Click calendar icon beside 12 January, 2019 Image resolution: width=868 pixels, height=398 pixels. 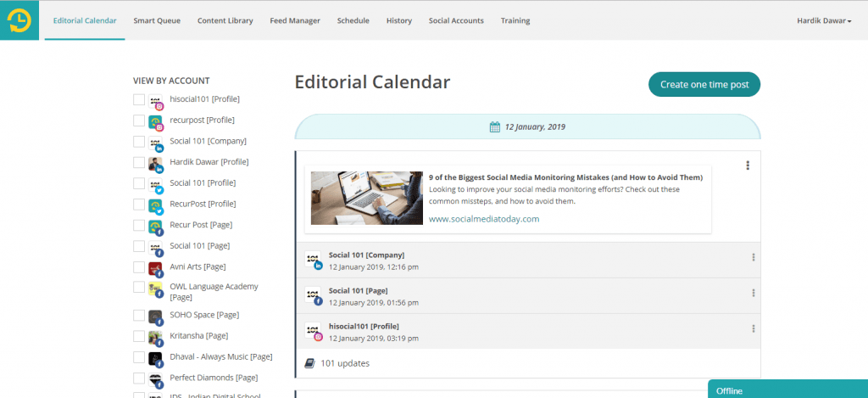tap(495, 127)
